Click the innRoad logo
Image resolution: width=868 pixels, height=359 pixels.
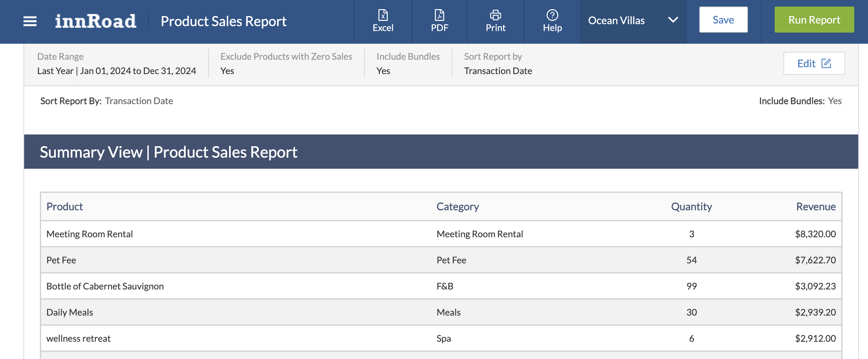tap(95, 21)
